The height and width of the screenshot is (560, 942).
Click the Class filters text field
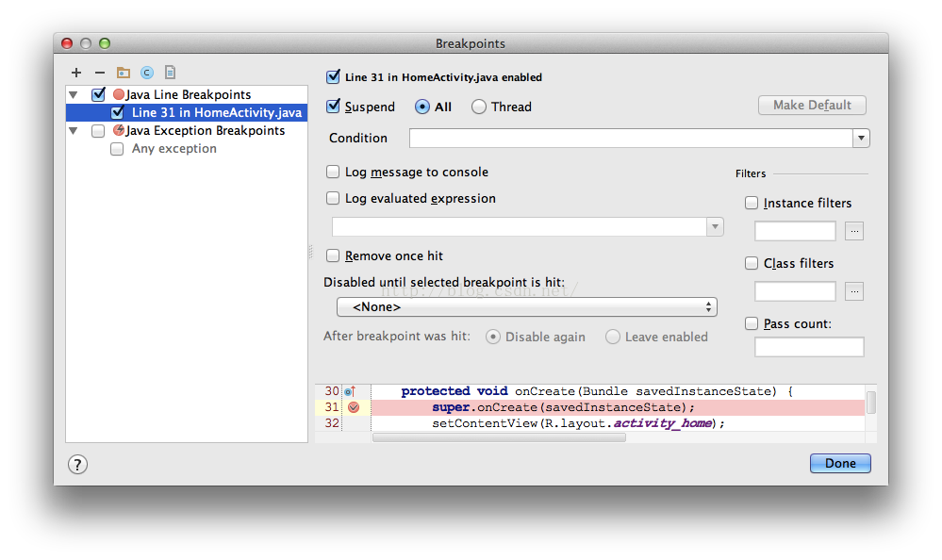point(796,291)
